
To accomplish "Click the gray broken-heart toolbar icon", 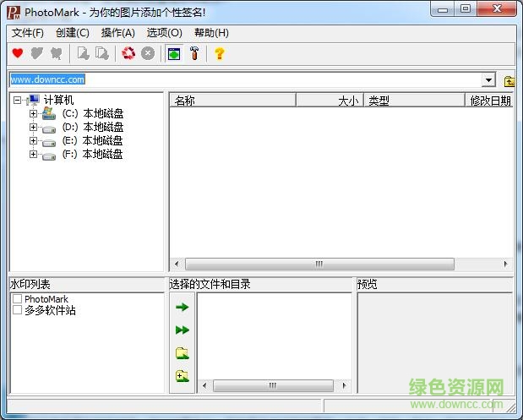I will [x=56, y=53].
